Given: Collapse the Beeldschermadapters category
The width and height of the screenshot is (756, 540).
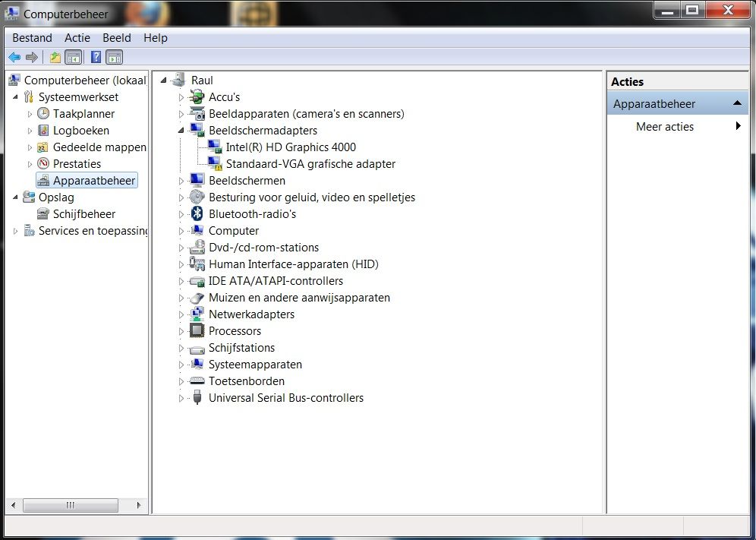Looking at the screenshot, I should tap(181, 131).
